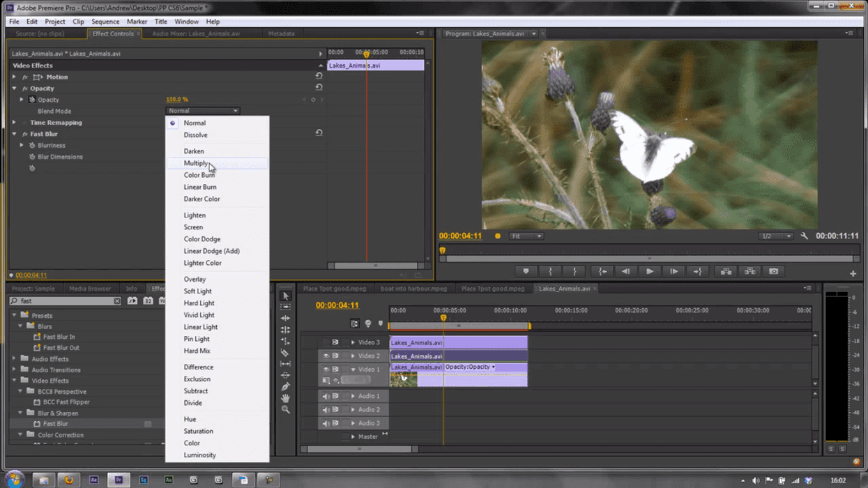Click the Opacity 100.0 % value
The height and width of the screenshot is (488, 868).
pyautogui.click(x=177, y=100)
